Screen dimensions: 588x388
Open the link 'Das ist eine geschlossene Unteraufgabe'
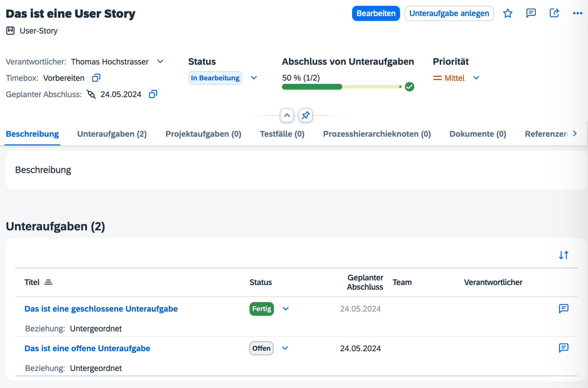click(101, 309)
